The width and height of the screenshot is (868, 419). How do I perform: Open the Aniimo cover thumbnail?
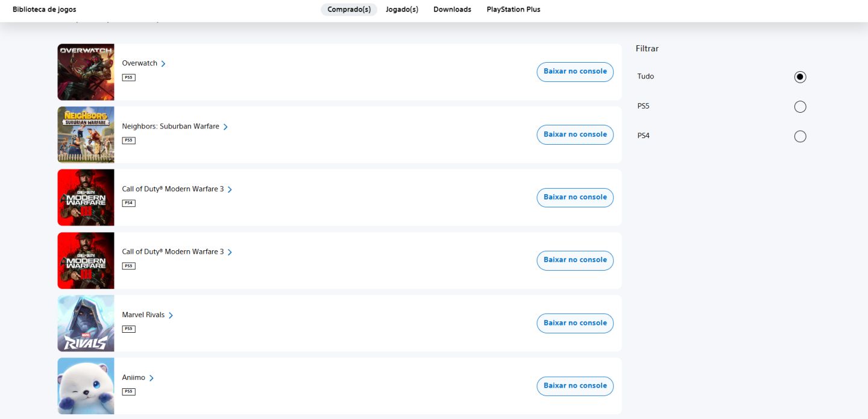[x=86, y=386]
